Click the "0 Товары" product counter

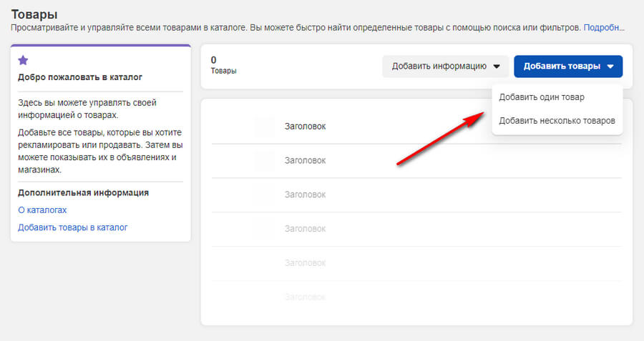coord(223,66)
